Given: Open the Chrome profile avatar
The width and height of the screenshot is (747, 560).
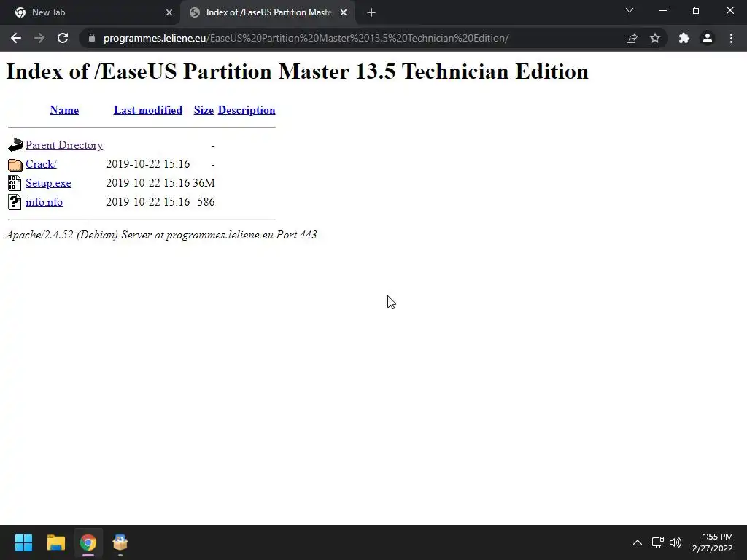Looking at the screenshot, I should (x=708, y=38).
